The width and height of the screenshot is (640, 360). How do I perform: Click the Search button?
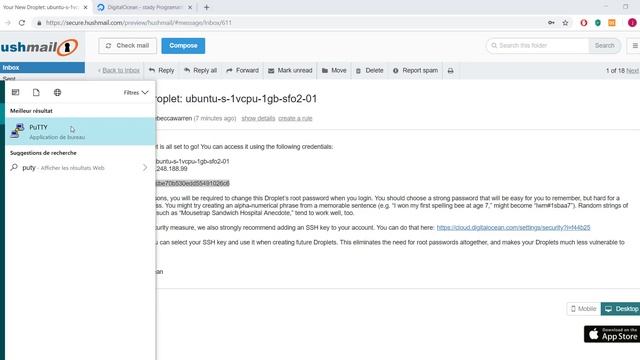point(604,46)
